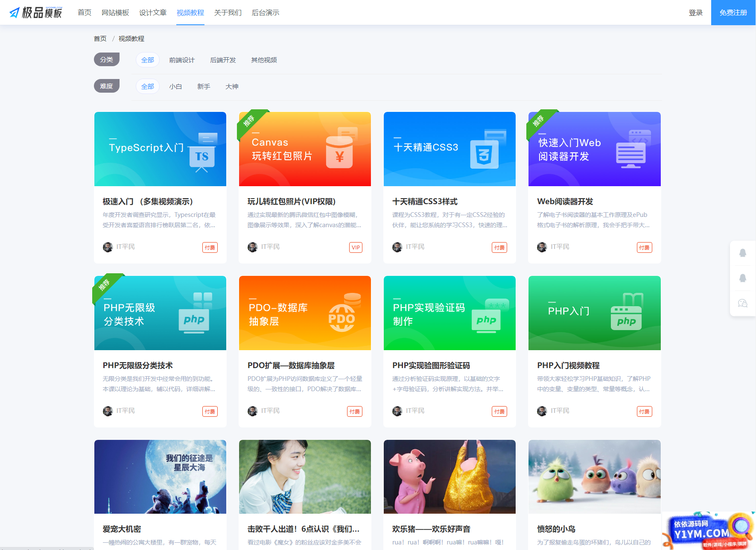The height and width of the screenshot is (550, 756).
Task: Click the PHP无限级分类技术 cover image
Action: 160,313
